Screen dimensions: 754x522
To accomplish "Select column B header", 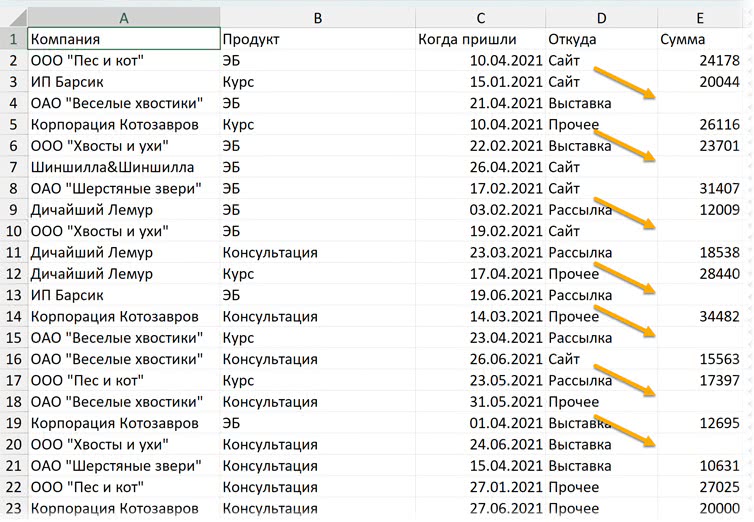I will tap(318, 18).
